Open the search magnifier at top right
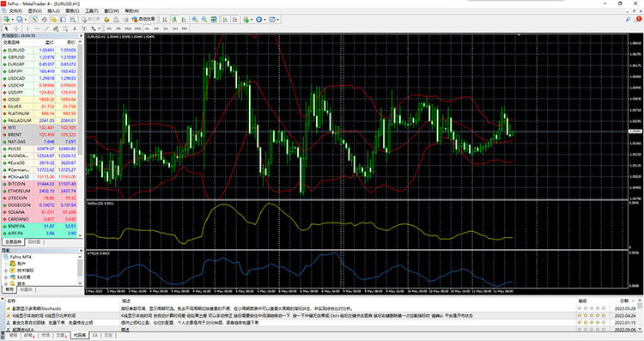The height and width of the screenshot is (341, 644). click(x=628, y=19)
